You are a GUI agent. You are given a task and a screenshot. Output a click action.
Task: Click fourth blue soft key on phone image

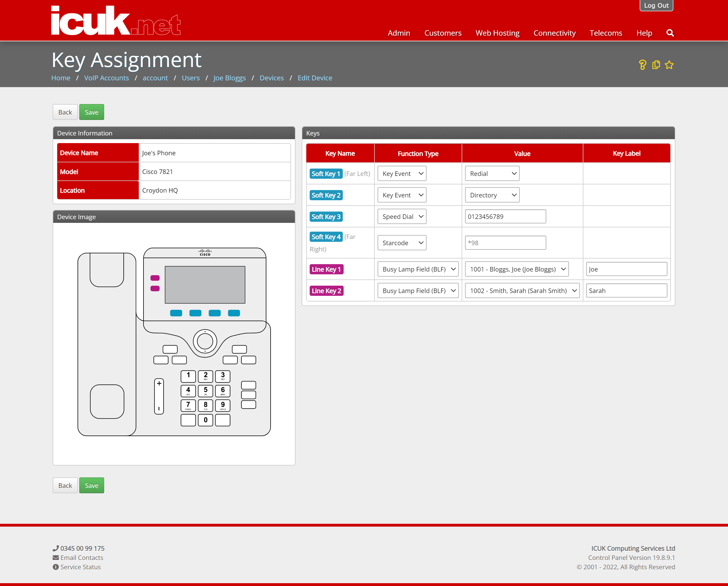(x=234, y=313)
